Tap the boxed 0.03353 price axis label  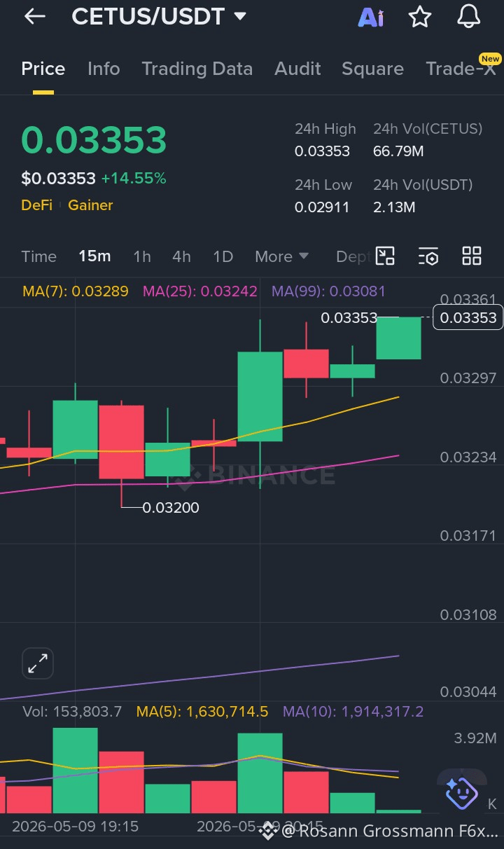pos(468,317)
